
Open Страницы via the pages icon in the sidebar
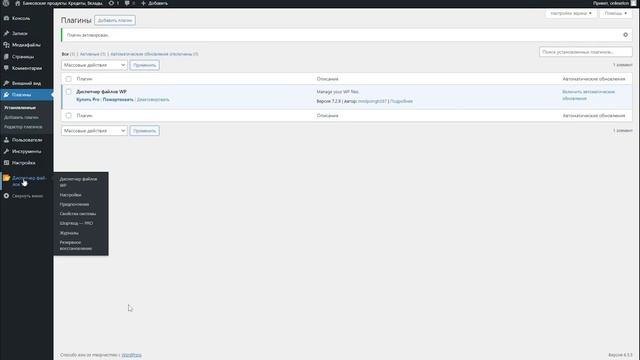6,57
